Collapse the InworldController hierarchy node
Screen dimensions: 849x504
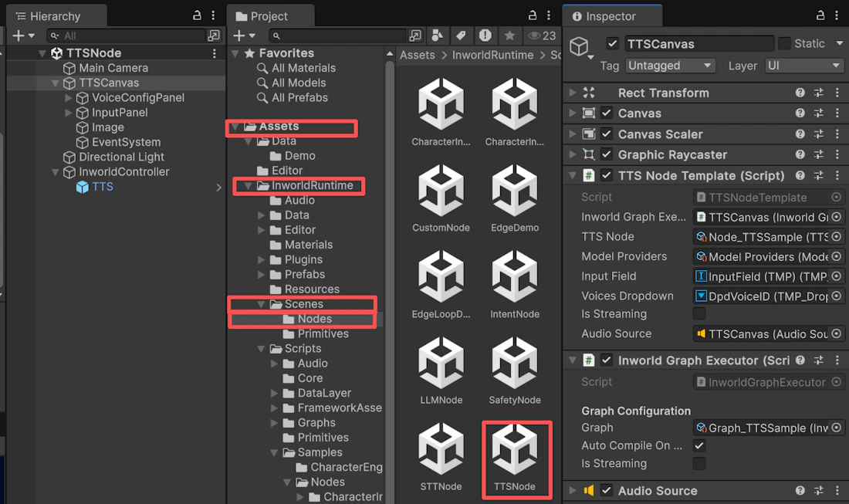point(56,172)
